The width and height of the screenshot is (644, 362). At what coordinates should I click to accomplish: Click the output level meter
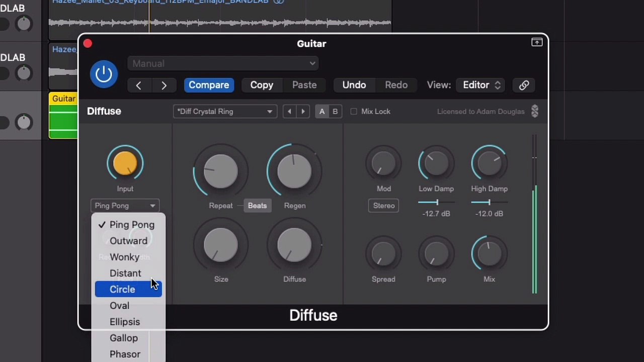click(534, 214)
